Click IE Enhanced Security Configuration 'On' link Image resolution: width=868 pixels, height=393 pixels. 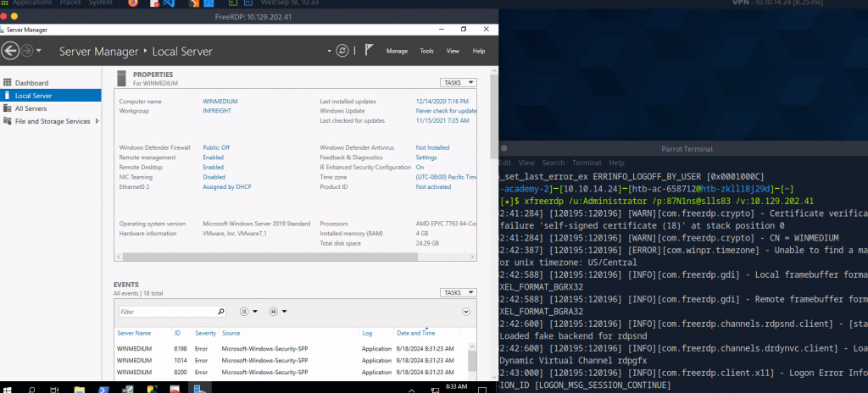[420, 167]
